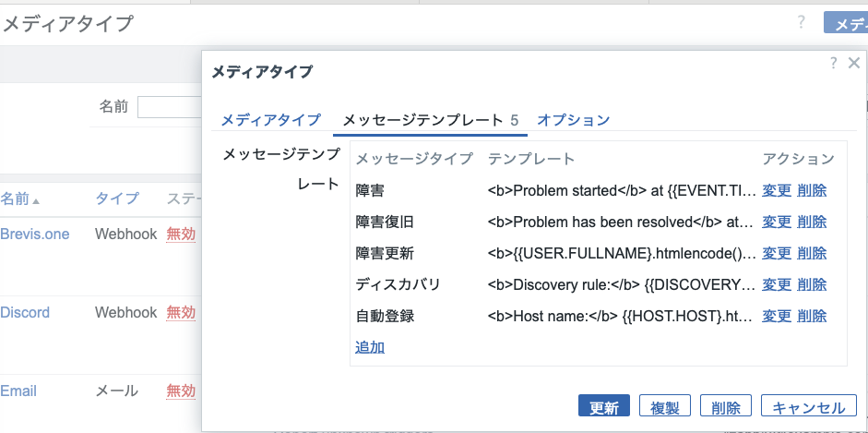
Task: Toggle 無効 status for Discord
Action: (181, 313)
